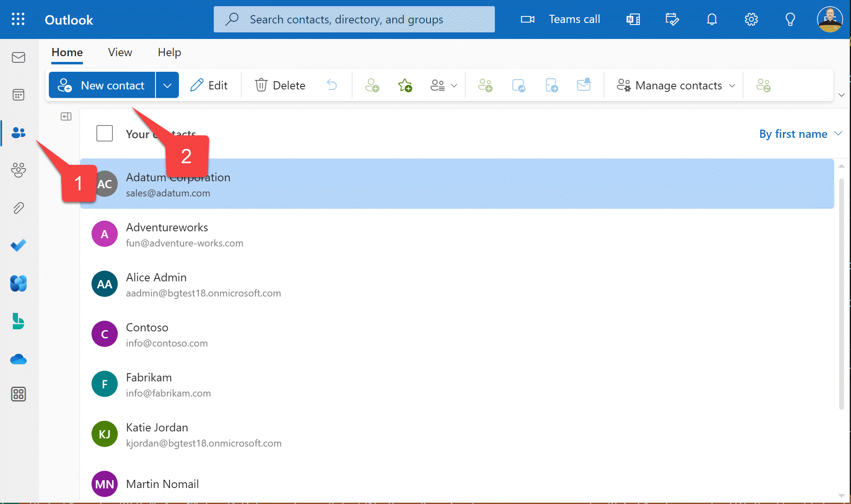Click the Undo action icon
The width and height of the screenshot is (851, 504).
coord(332,85)
